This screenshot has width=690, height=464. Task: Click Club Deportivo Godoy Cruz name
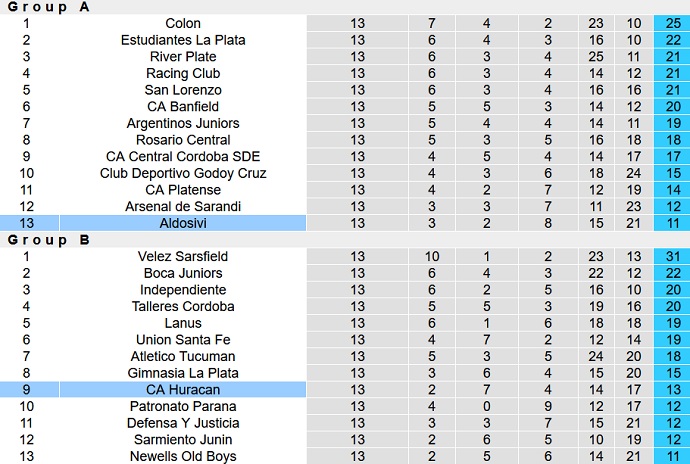(183, 173)
